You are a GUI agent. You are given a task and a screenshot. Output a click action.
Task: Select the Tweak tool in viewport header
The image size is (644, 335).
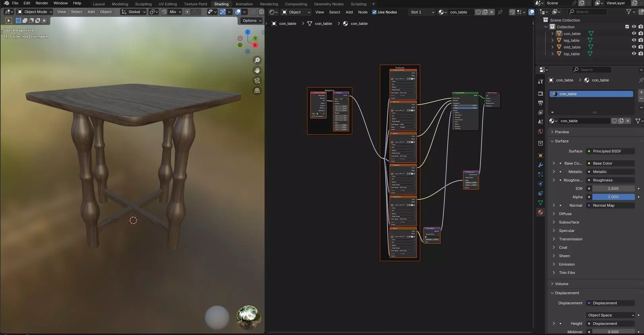[9, 21]
